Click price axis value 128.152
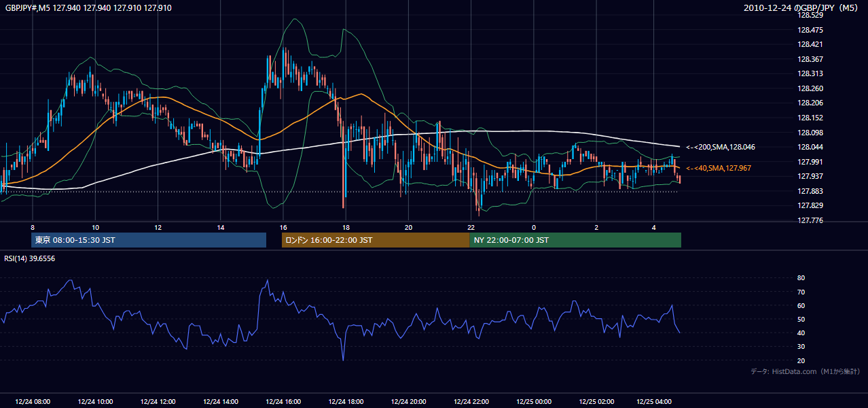868x408 pixels. [810, 118]
